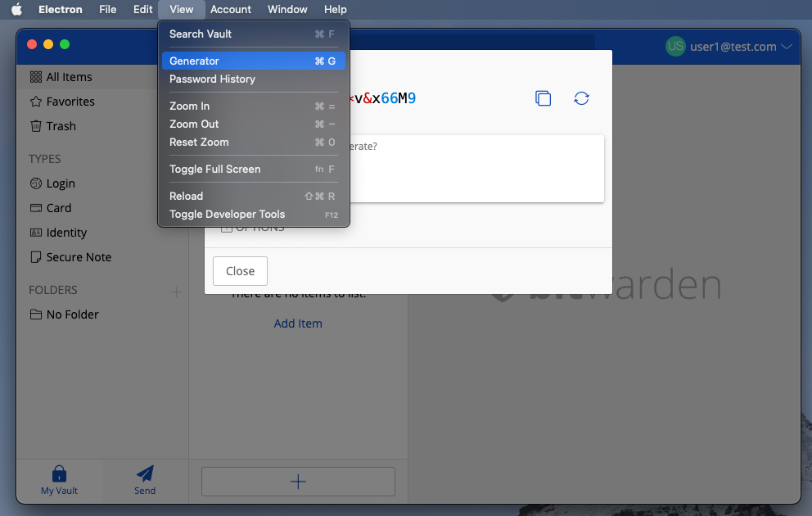Image resolution: width=812 pixels, height=516 pixels.
Task: Open the Trash bin icon
Action: click(x=36, y=126)
